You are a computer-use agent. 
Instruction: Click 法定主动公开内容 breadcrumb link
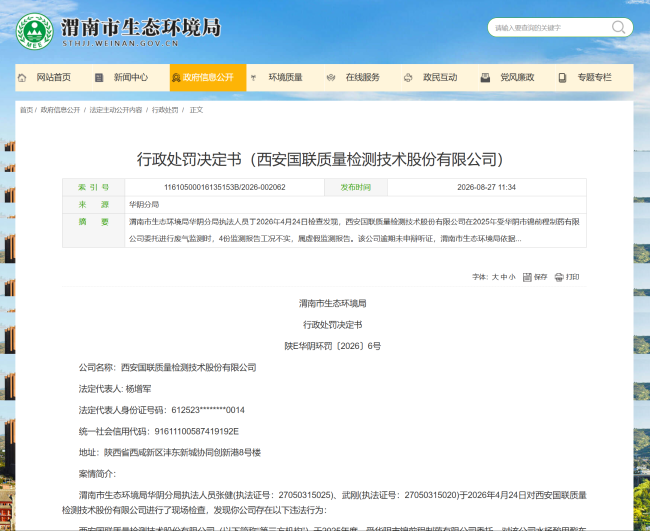(x=116, y=110)
